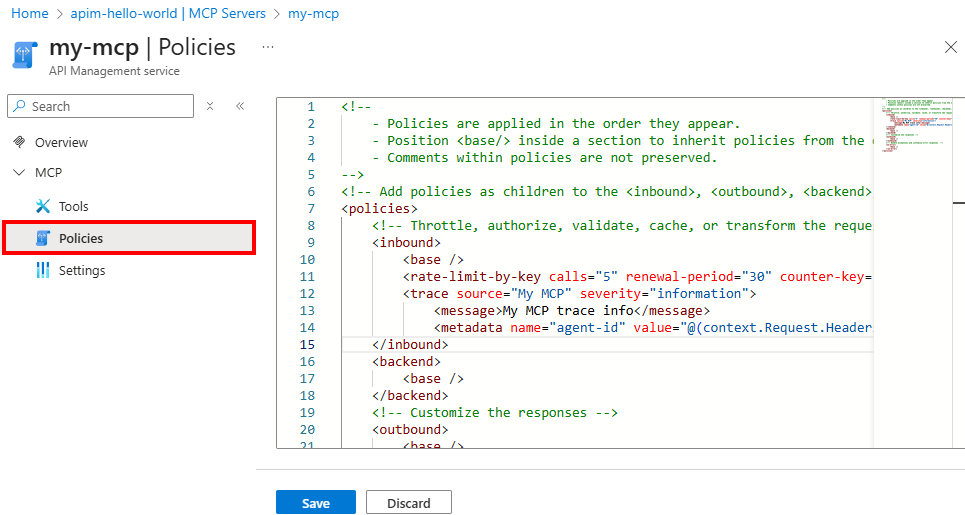
Task: Click the </backend> closing tag
Action: point(410,396)
